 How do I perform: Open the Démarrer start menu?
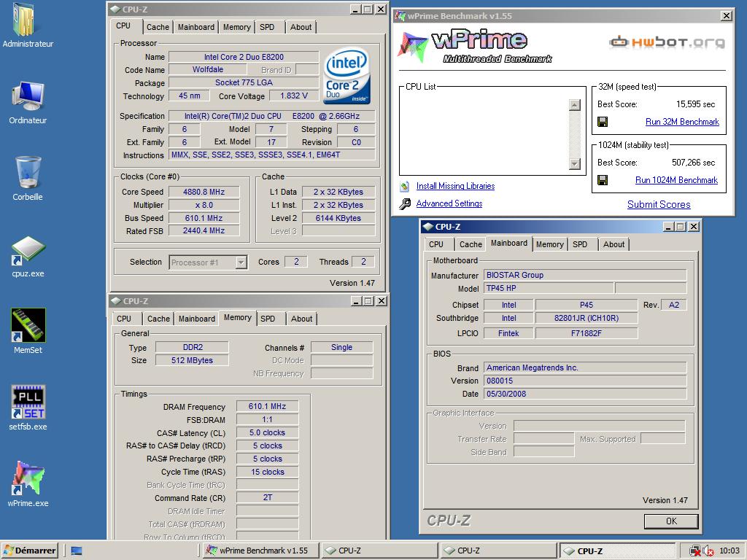pyautogui.click(x=29, y=551)
